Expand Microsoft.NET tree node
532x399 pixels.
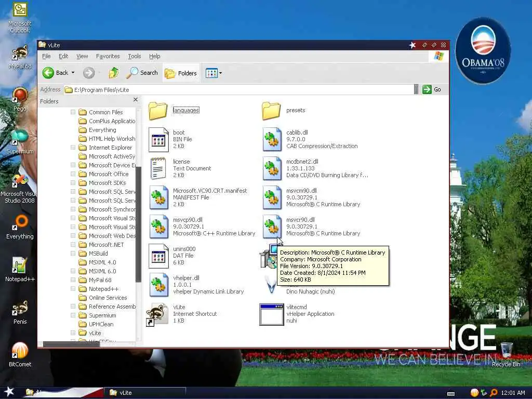(x=73, y=244)
